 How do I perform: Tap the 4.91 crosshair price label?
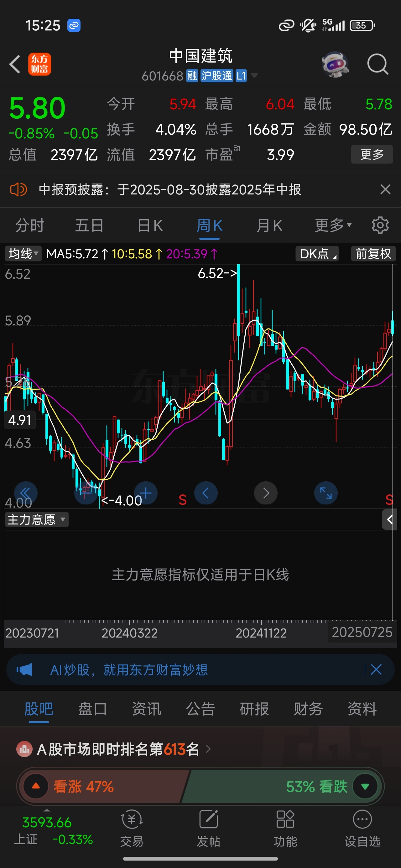tap(19, 420)
